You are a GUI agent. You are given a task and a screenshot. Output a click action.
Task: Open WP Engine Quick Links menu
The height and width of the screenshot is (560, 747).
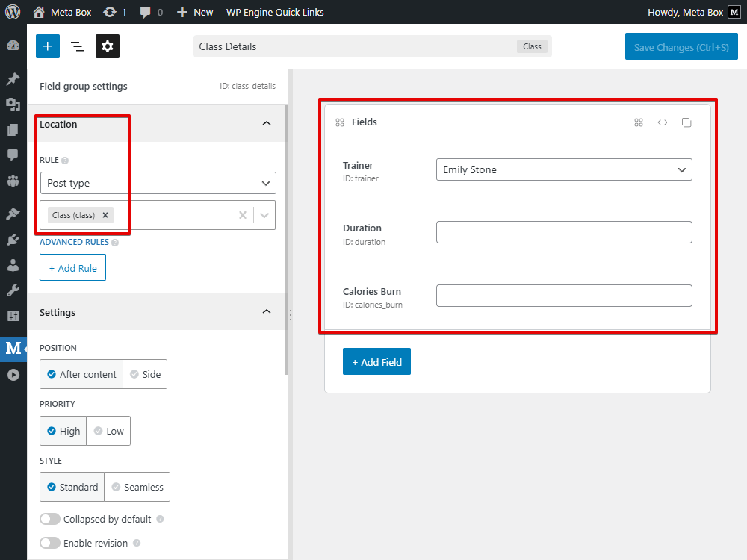click(275, 12)
